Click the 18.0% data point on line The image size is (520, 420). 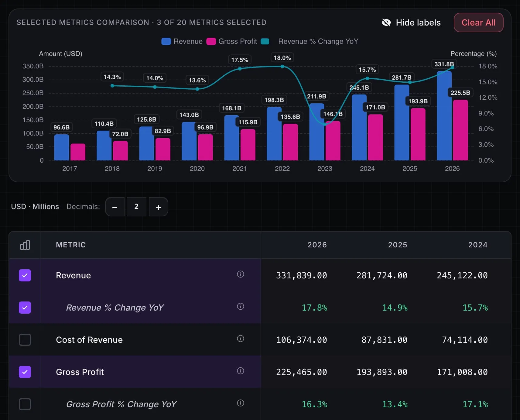[282, 66]
